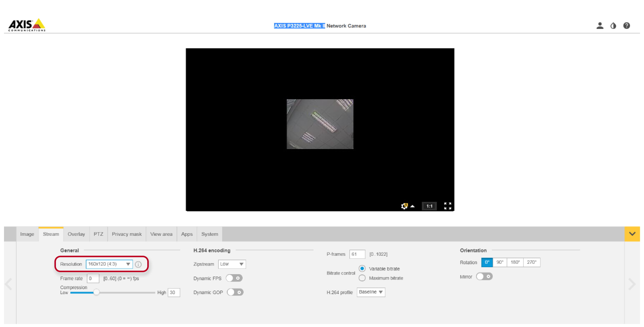The height and width of the screenshot is (327, 644).
Task: Set rotation to 0°
Action: click(487, 262)
